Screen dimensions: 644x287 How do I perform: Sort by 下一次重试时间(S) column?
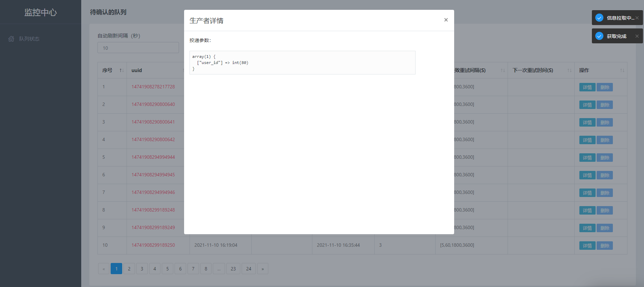(x=569, y=70)
